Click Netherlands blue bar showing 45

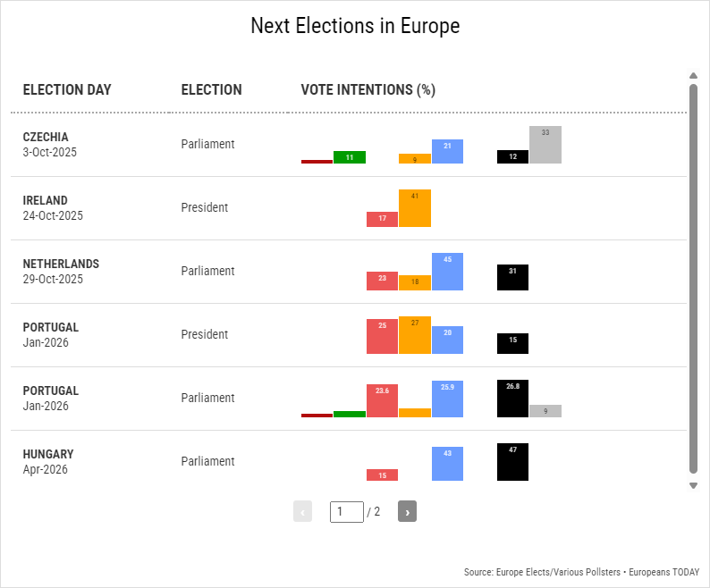pyautogui.click(x=447, y=272)
